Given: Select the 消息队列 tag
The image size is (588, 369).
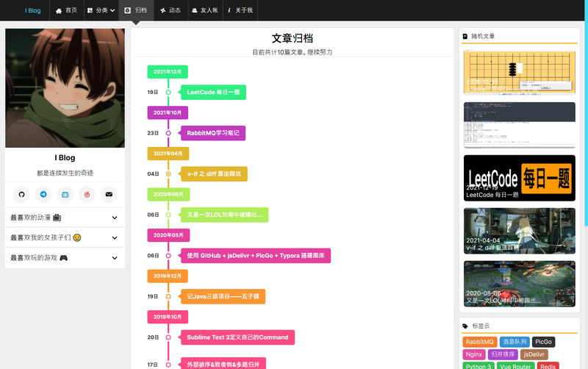Looking at the screenshot, I should (514, 342).
